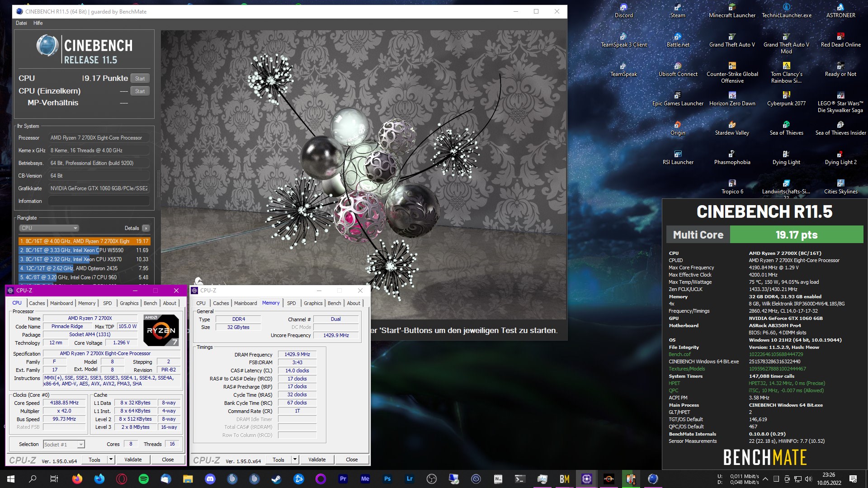Select ranking row Intel Xeon CPU X5570
Viewport: 868px width, 488px height.
pyautogui.click(x=84, y=259)
